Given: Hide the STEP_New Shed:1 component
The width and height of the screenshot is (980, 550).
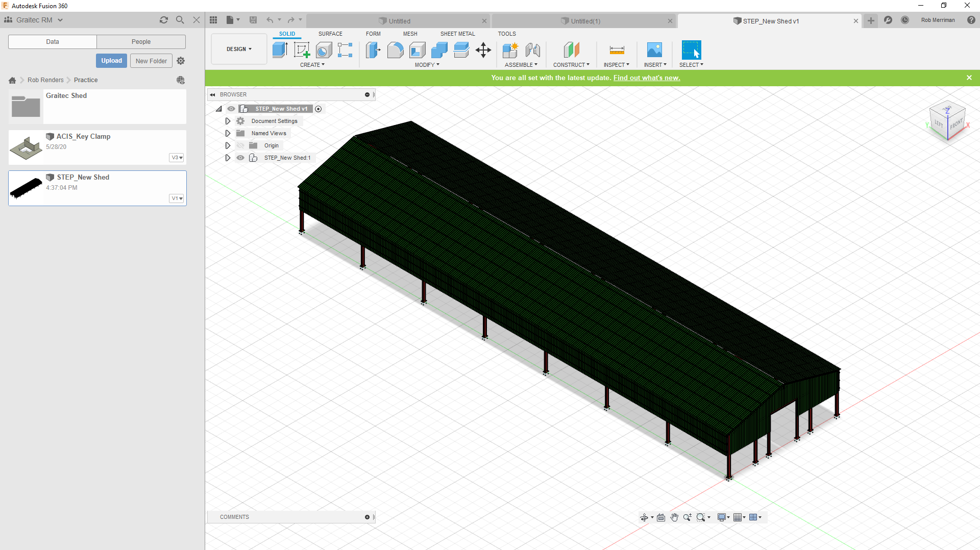Looking at the screenshot, I should [240, 158].
